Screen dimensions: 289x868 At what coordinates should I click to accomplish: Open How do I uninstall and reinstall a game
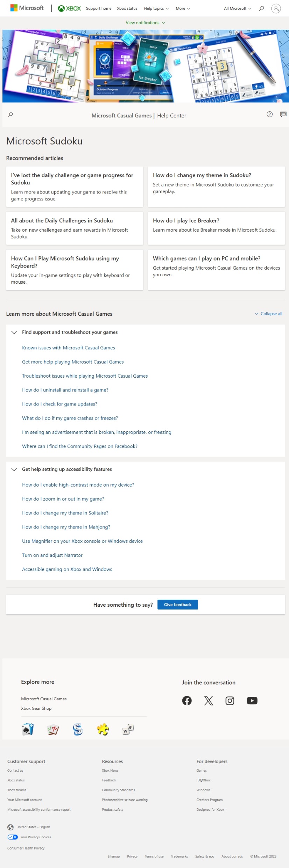(x=65, y=390)
